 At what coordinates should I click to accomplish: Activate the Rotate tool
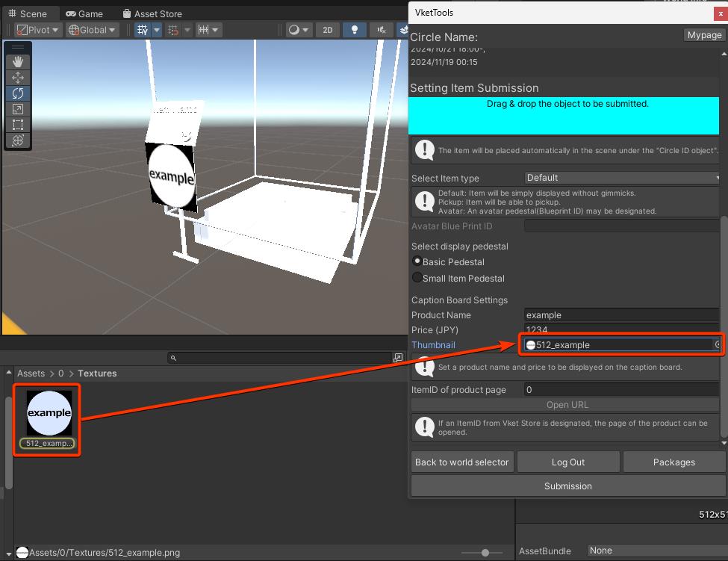point(18,93)
